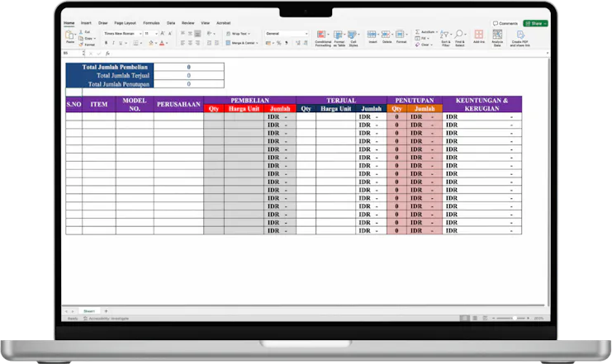Open Conditional Formatting in the ribbon
The height and width of the screenshot is (364, 612).
[323, 38]
